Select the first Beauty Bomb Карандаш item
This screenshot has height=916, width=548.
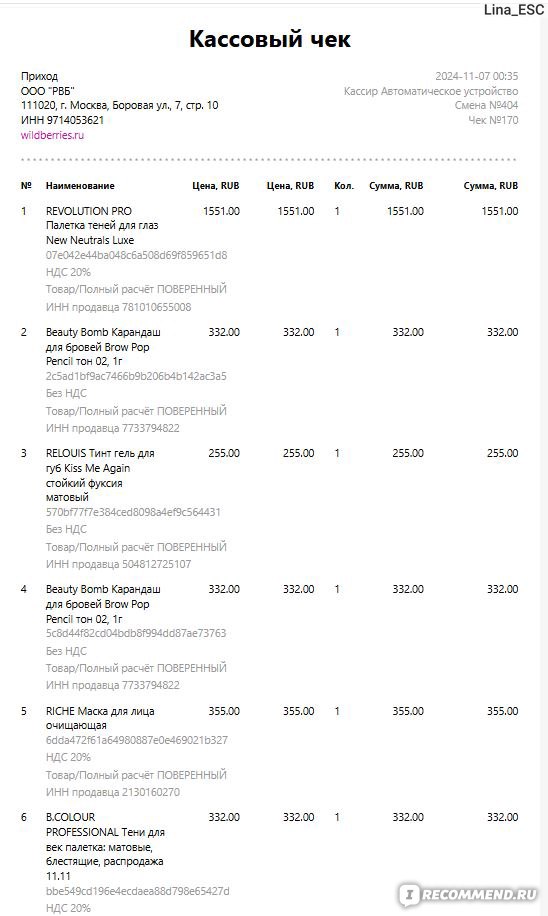(x=103, y=346)
